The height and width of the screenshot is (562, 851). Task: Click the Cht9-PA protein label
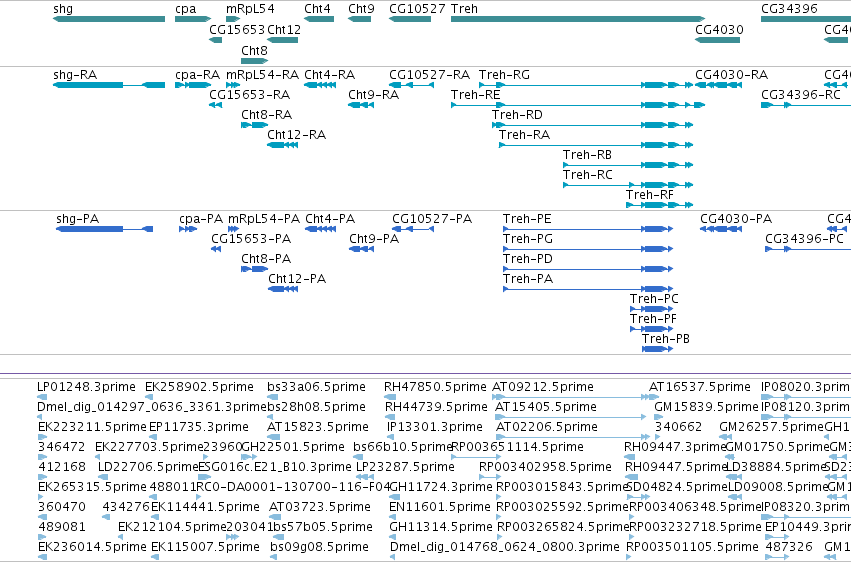tap(374, 239)
